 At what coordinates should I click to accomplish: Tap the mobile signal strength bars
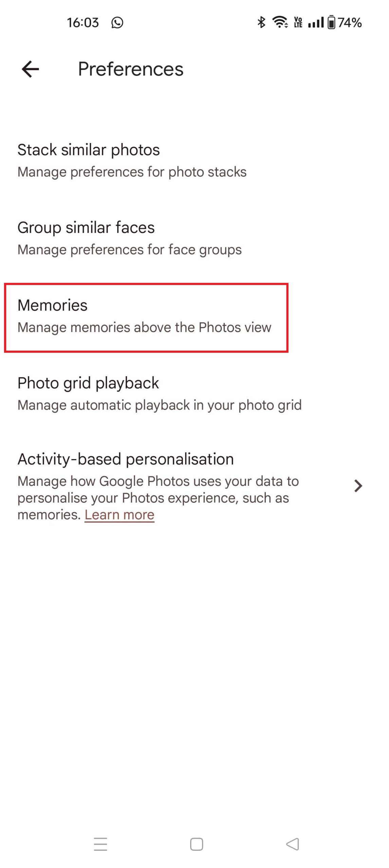click(316, 23)
